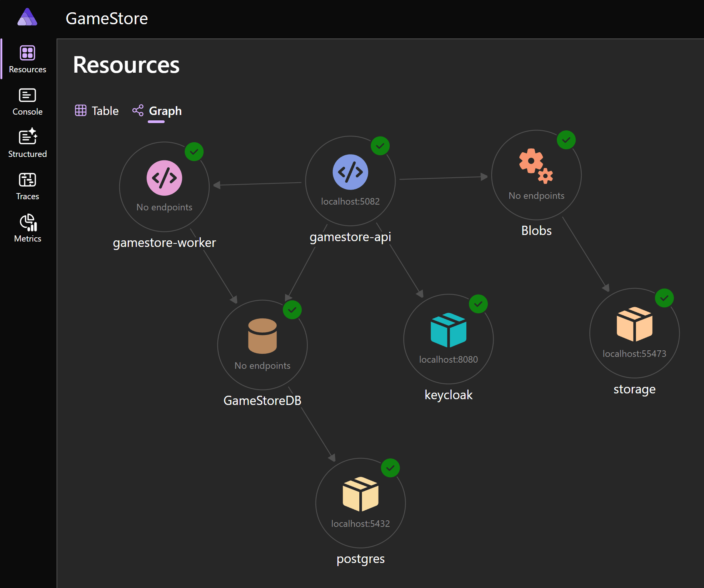Click 'No endpoints' under gamestore-worker icon
704x588 pixels.
(164, 207)
